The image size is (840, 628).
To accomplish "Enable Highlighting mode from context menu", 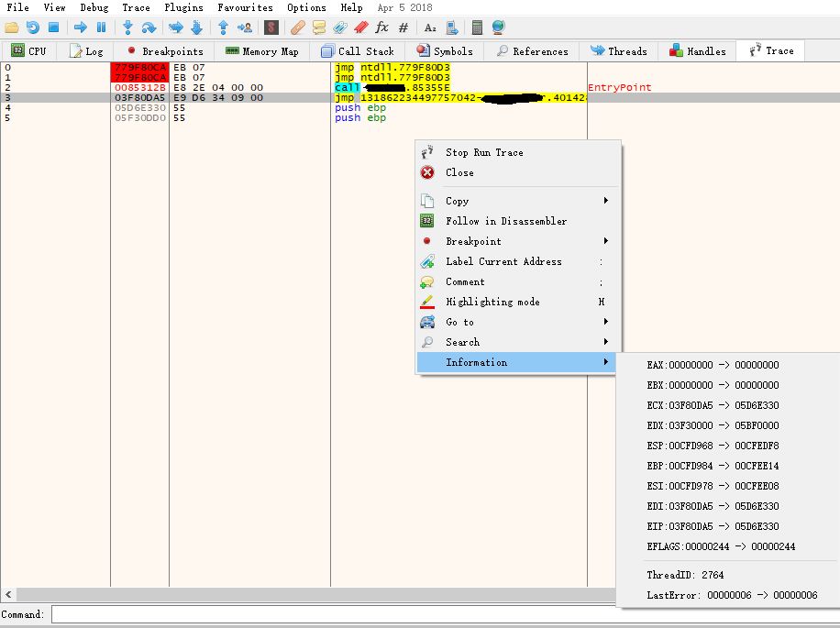I will 518,302.
